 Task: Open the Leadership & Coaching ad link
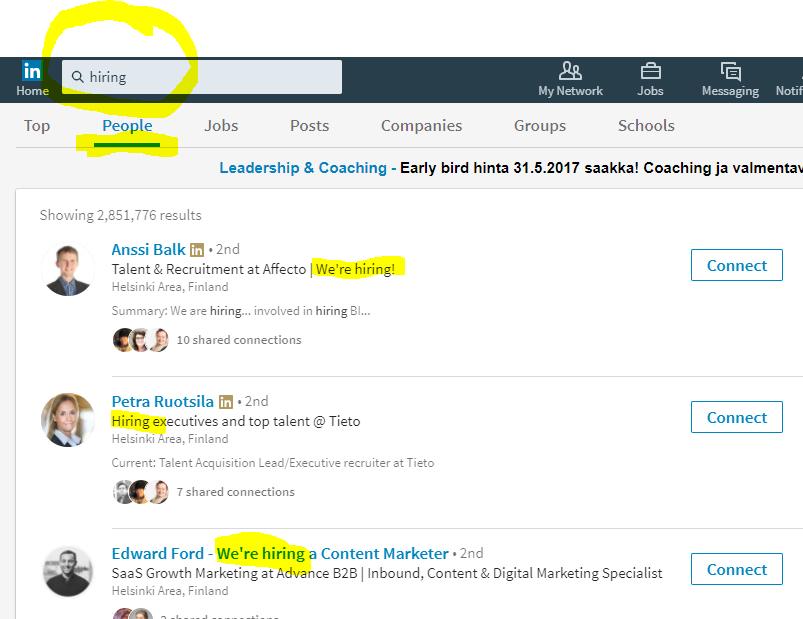tap(303, 168)
